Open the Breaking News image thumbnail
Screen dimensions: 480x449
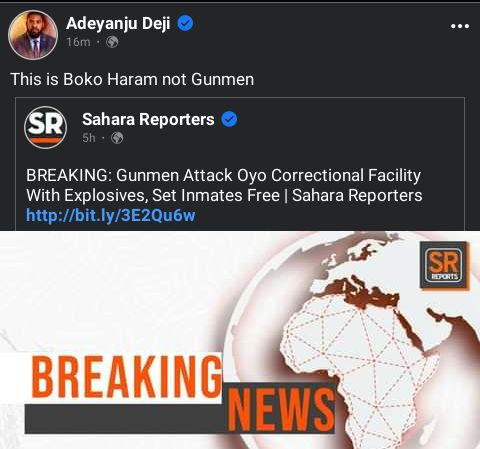click(240, 340)
